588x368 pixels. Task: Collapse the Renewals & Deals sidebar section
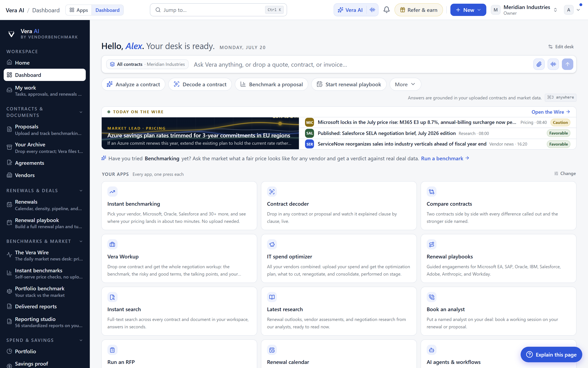pyautogui.click(x=81, y=191)
